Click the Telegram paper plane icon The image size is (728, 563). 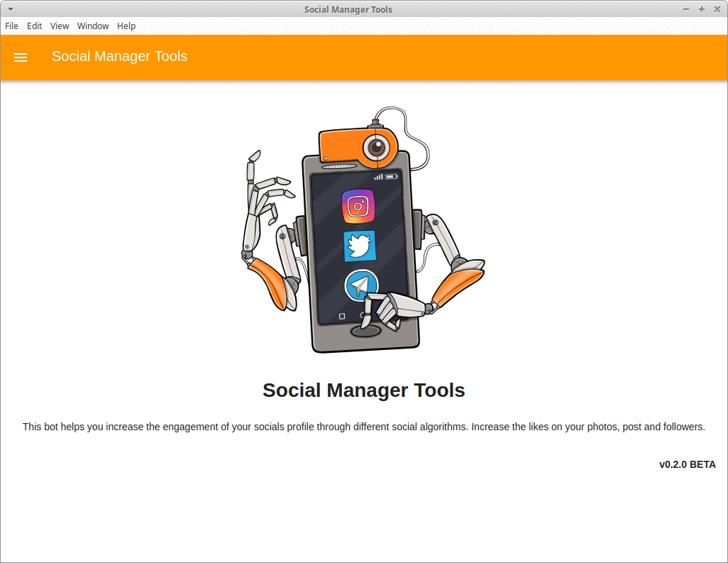[361, 285]
